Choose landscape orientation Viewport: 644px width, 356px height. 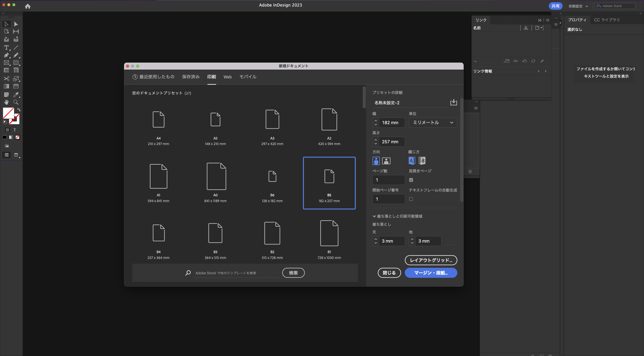pyautogui.click(x=386, y=161)
